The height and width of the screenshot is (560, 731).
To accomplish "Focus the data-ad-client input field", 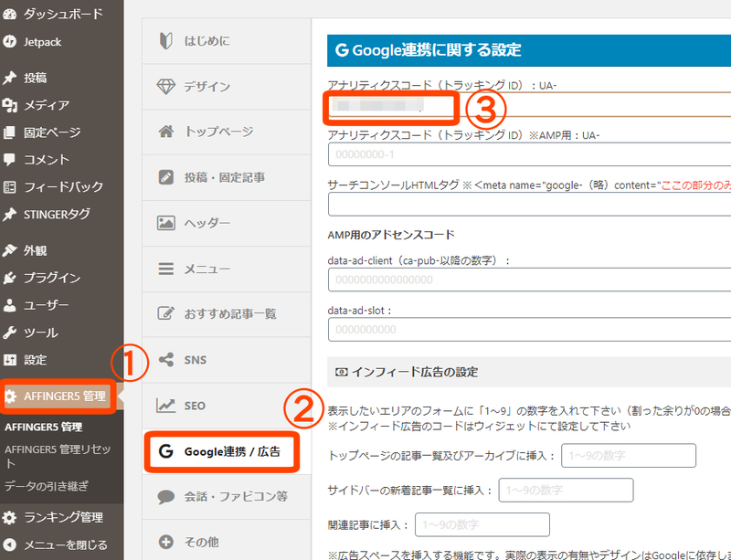I will (529, 280).
